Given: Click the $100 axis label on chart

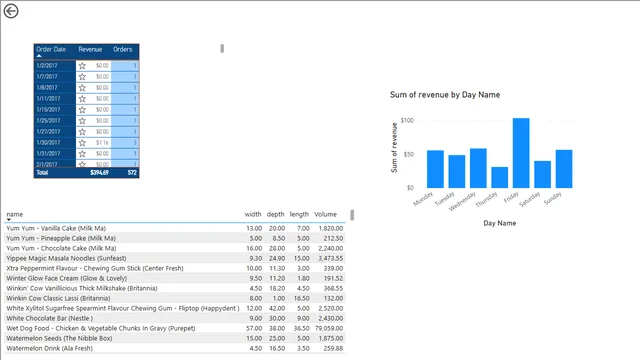Looking at the screenshot, I should 407,120.
